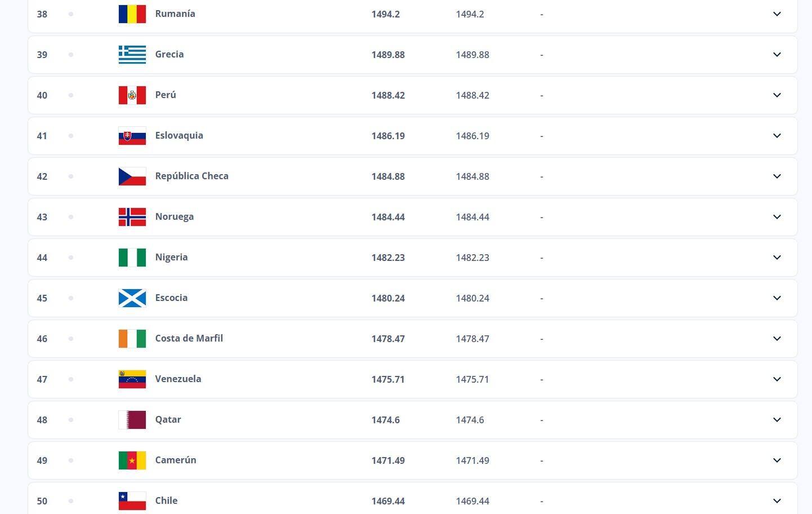Click the Norway flag icon
This screenshot has width=812, height=514.
[132, 216]
